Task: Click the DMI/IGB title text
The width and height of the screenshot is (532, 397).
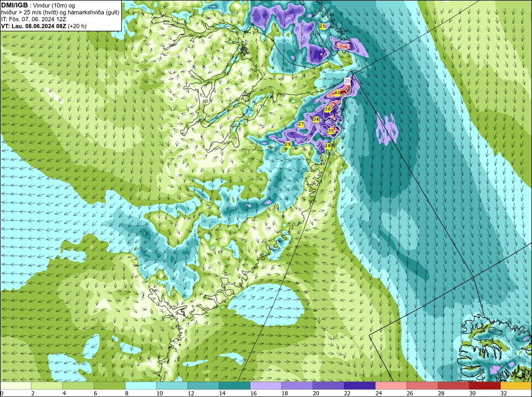Action: (14, 5)
